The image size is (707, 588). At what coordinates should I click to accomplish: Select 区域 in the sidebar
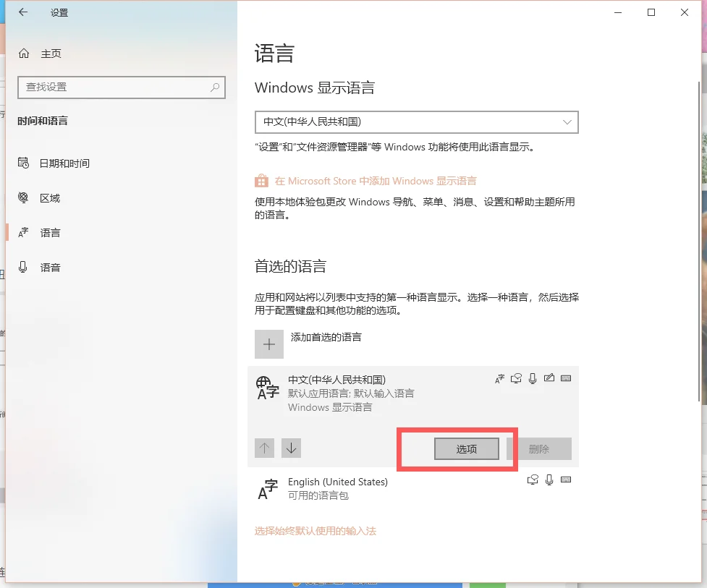tap(50, 198)
